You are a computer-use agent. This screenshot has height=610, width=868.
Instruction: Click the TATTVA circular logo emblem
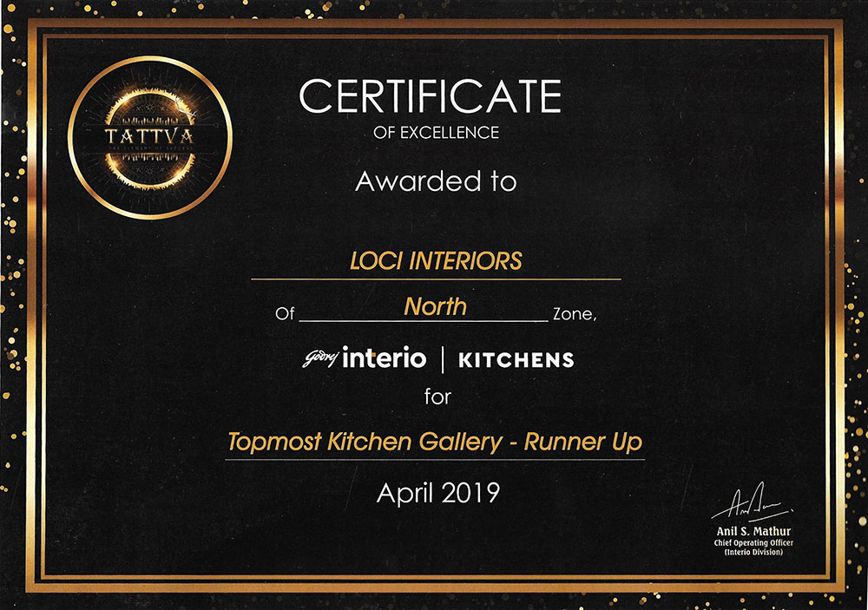tap(150, 138)
